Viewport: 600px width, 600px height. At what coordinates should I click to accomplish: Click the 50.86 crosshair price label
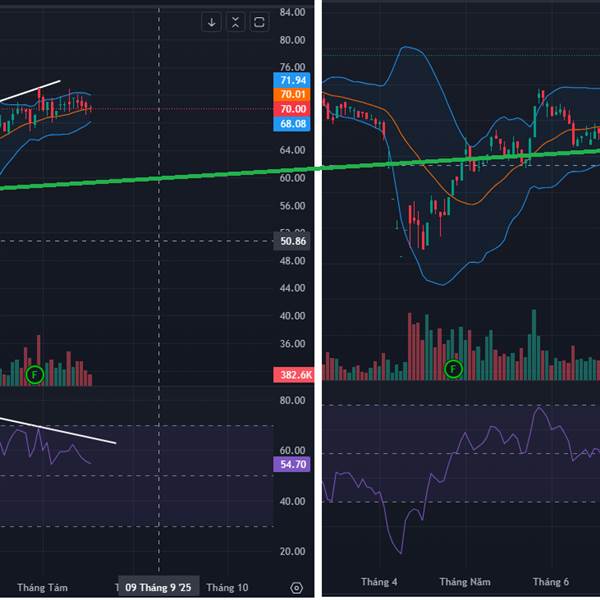point(292,241)
